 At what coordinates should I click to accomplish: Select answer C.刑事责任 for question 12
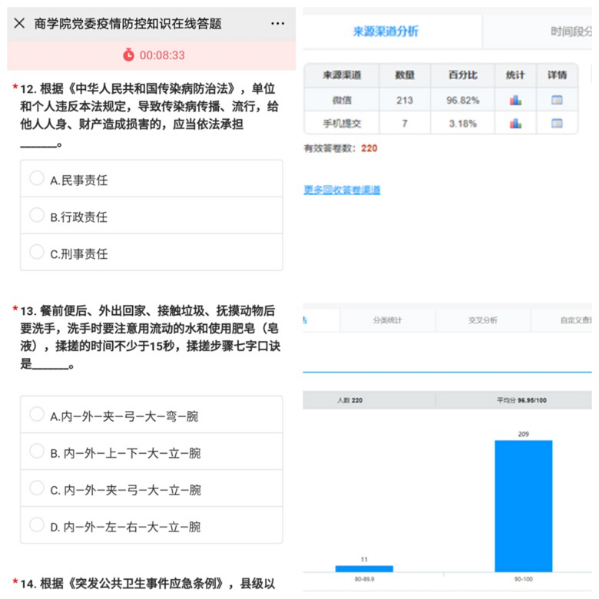coord(151,252)
